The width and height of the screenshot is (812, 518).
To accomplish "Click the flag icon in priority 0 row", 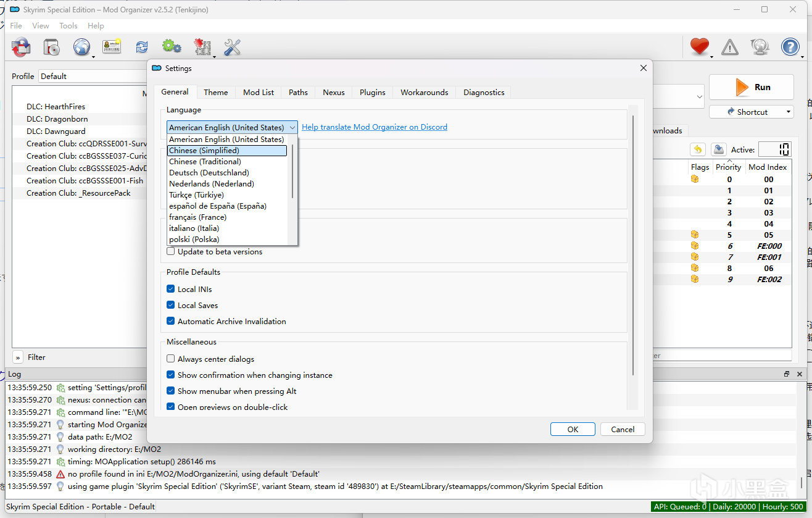I will coord(695,179).
